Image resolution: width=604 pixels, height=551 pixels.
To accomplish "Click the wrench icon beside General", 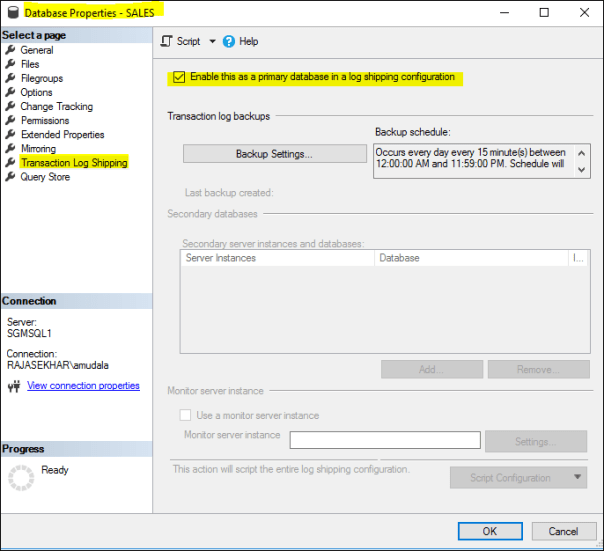I will (10, 50).
